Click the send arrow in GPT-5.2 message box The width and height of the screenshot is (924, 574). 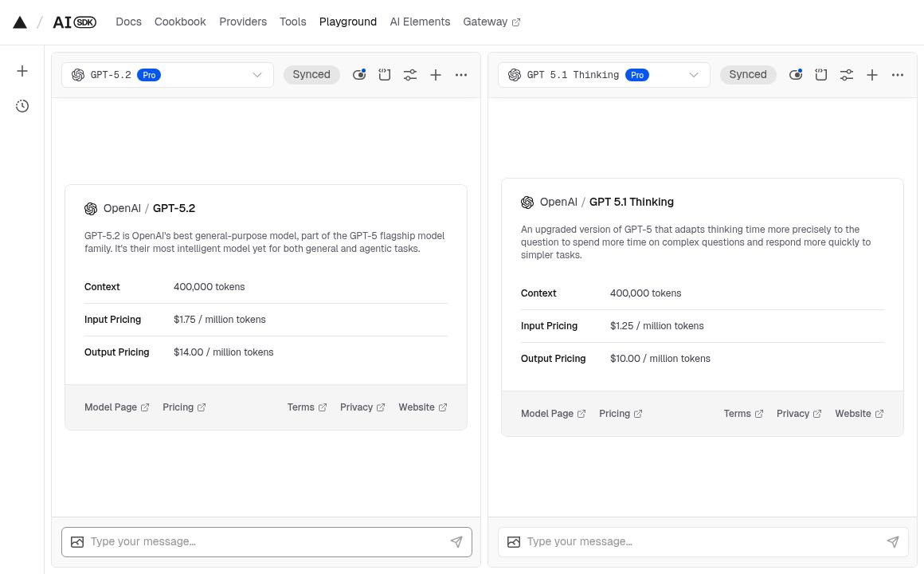click(456, 542)
